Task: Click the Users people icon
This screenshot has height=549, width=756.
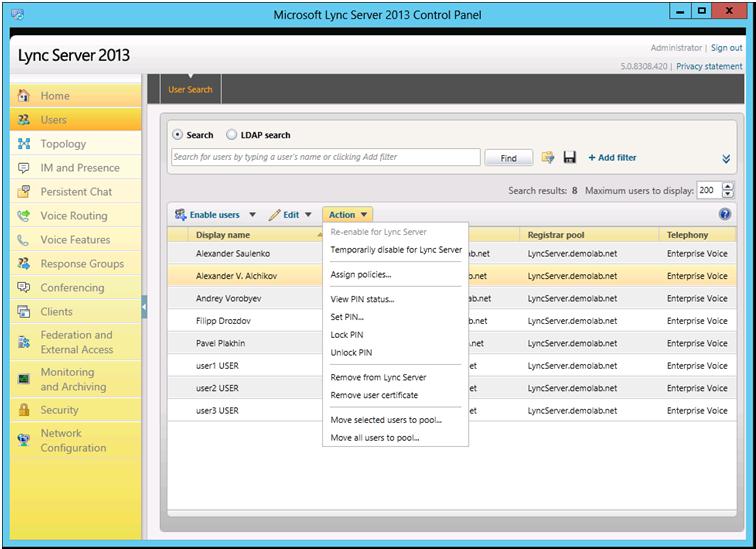Action: (24, 120)
